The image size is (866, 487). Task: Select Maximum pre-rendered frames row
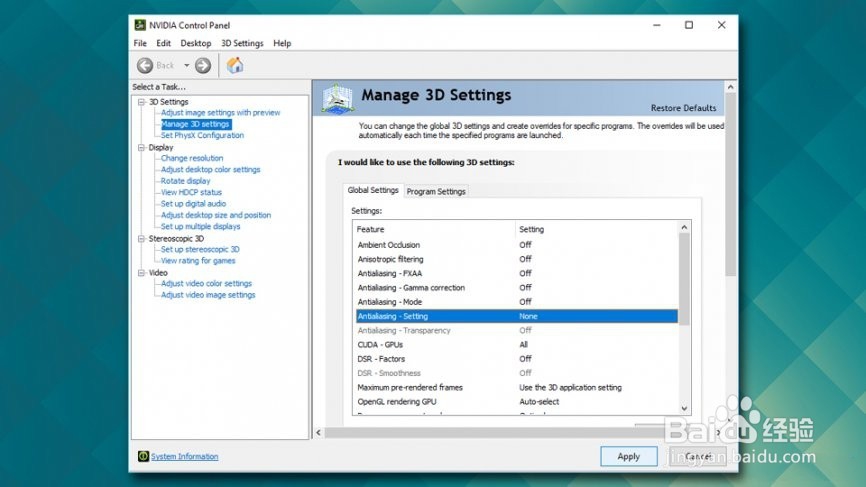517,388
